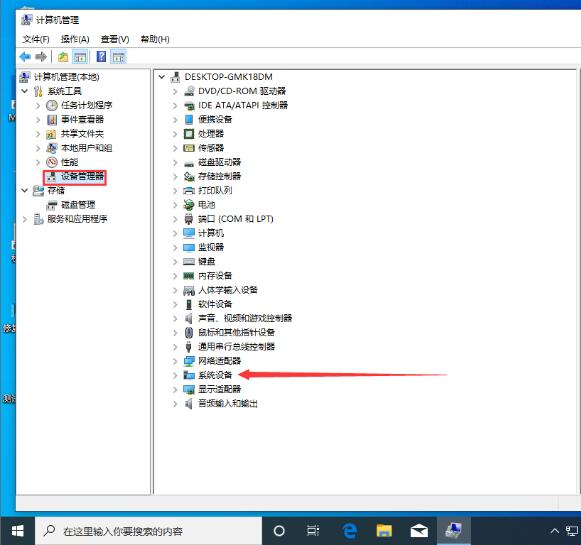Show hidden icons in system tray
This screenshot has height=545, width=581.
tap(555, 531)
